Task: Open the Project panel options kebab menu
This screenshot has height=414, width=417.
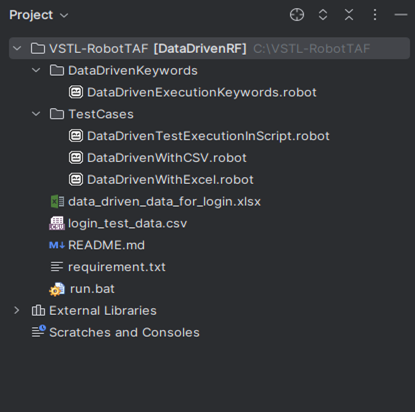Action: click(x=375, y=15)
